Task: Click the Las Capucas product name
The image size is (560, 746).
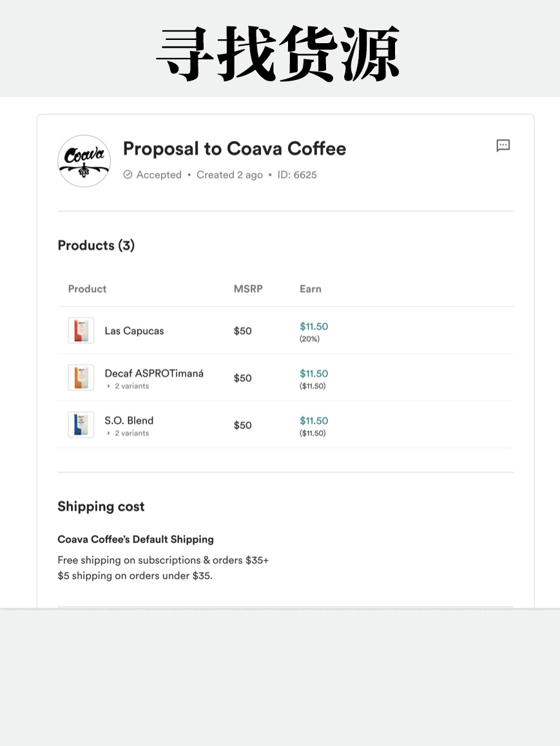Action: 134,330
